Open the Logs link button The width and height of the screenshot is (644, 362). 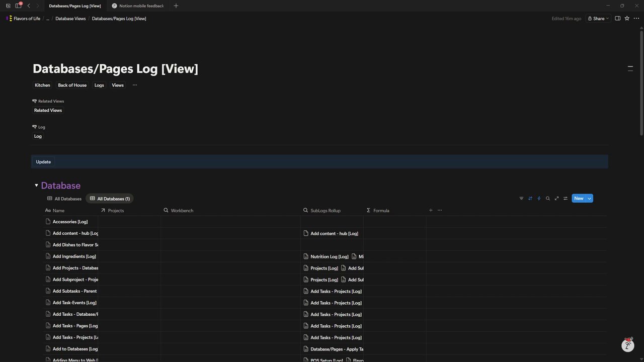(x=99, y=85)
